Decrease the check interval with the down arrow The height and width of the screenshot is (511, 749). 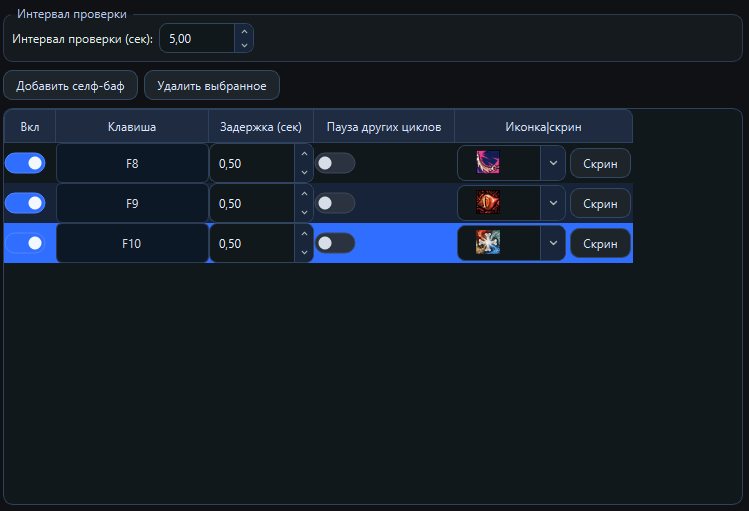coord(244,46)
